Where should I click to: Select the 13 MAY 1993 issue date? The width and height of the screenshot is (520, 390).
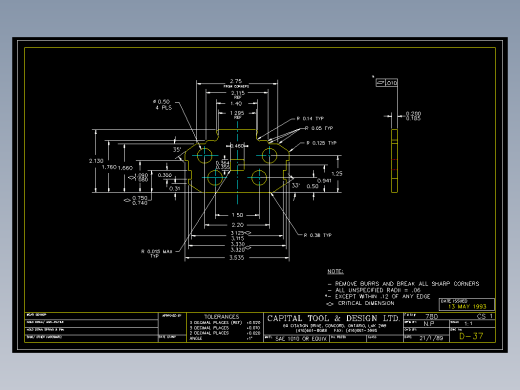click(x=467, y=306)
